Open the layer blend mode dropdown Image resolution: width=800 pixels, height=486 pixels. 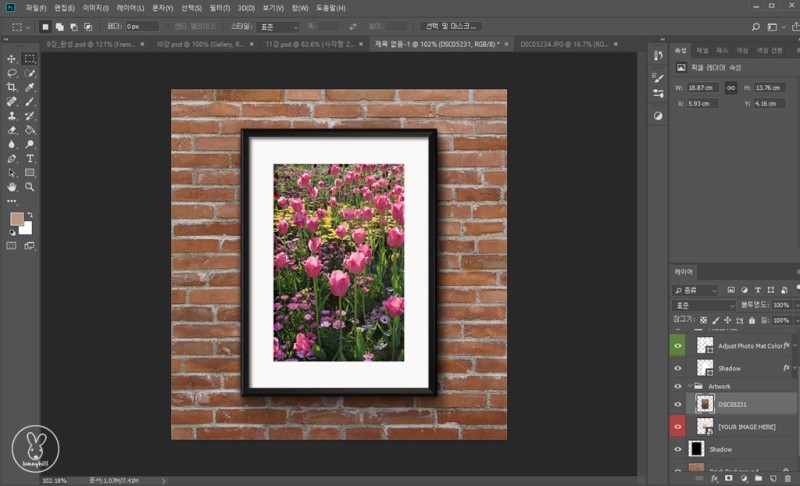[x=703, y=305]
